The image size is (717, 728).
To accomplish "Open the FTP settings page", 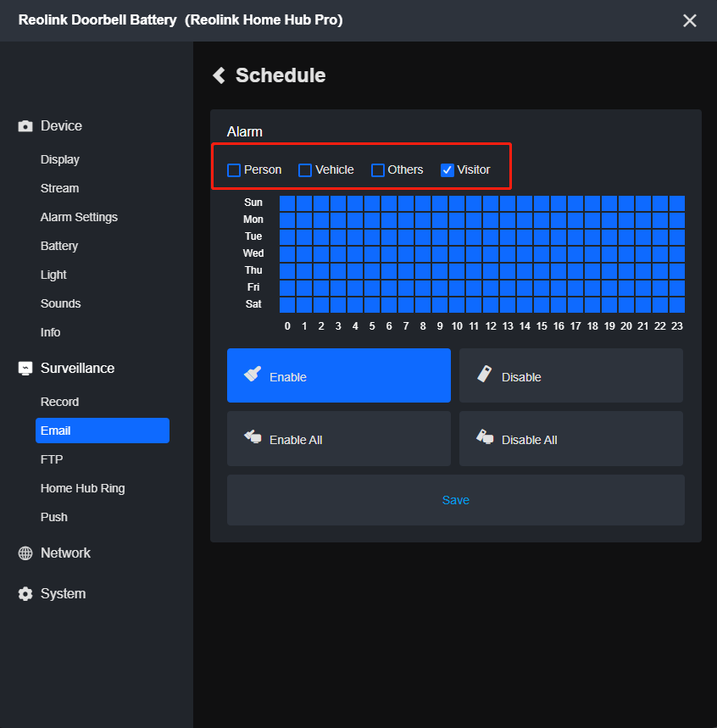I will pos(52,459).
